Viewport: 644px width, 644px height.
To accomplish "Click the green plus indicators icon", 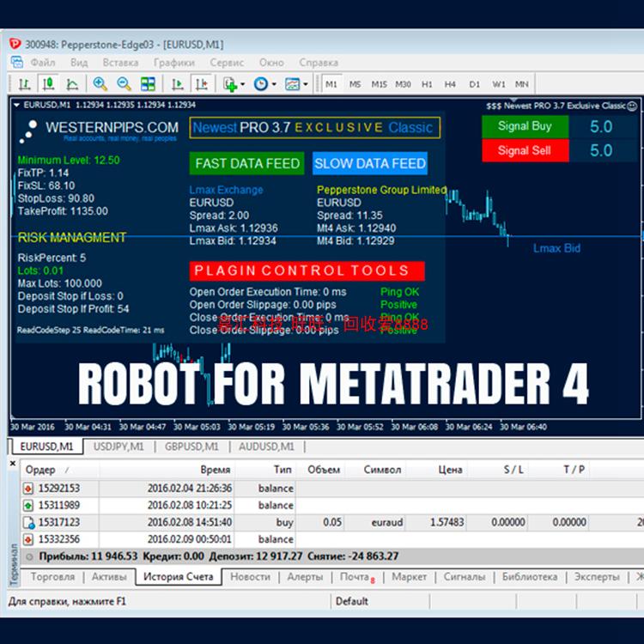I will click(x=230, y=84).
